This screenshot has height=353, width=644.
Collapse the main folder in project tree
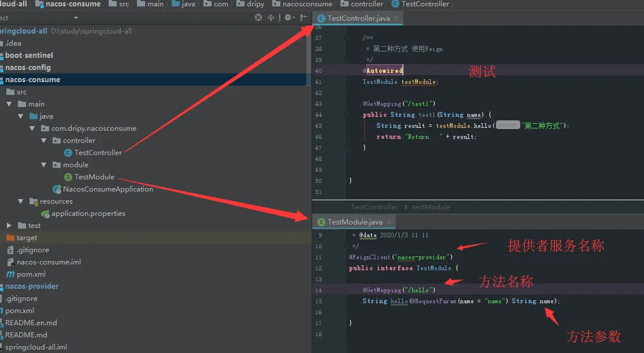(x=9, y=104)
